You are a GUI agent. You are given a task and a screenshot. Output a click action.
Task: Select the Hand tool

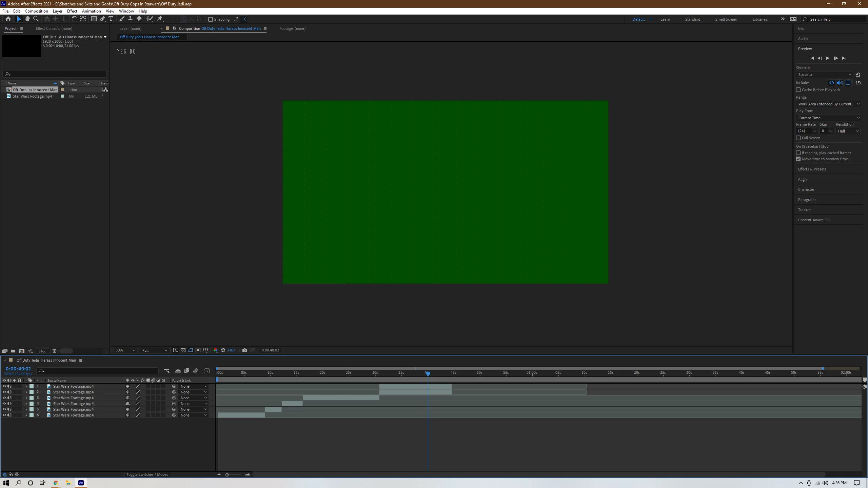pos(27,19)
